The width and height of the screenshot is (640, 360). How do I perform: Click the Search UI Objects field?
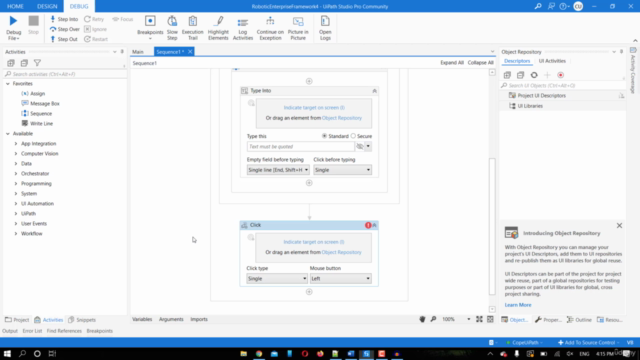pyautogui.click(x=562, y=85)
